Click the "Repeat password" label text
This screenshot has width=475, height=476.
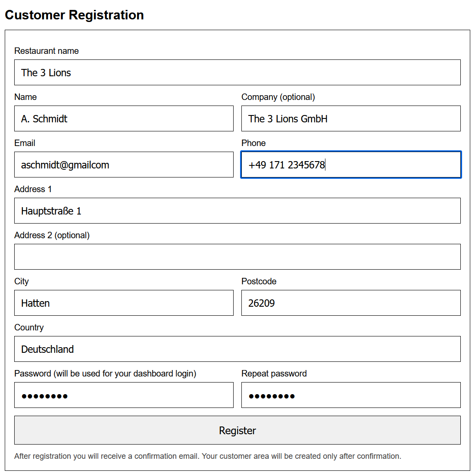[x=274, y=373]
